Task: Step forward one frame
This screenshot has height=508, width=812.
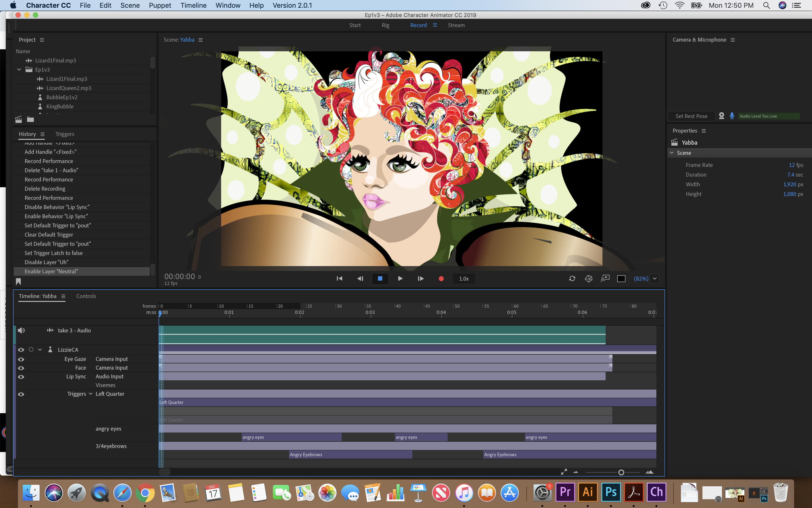Action: click(x=420, y=278)
